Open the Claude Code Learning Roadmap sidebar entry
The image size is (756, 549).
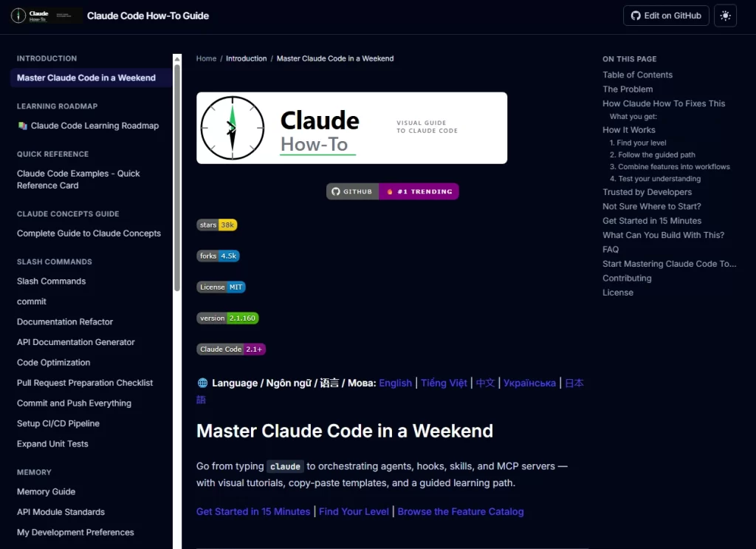click(89, 126)
